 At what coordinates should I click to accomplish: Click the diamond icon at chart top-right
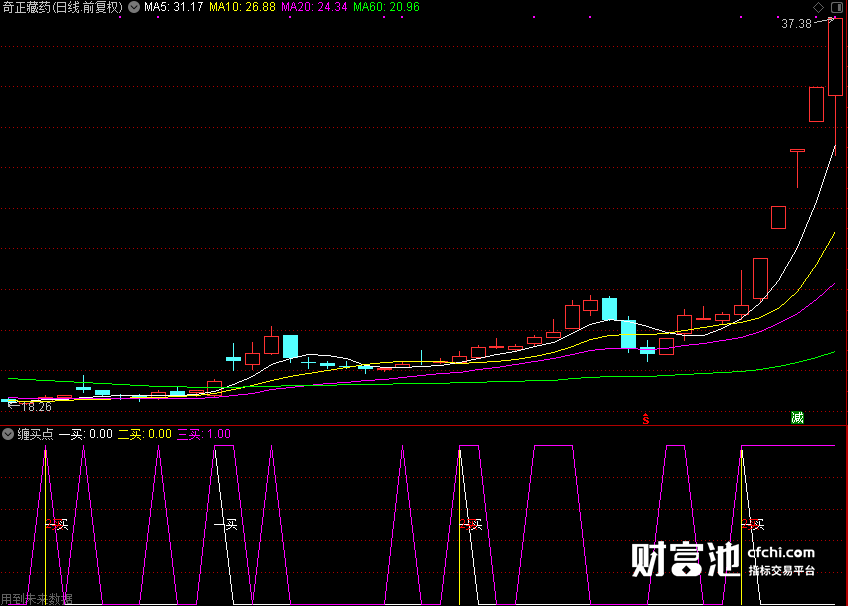click(x=818, y=7)
